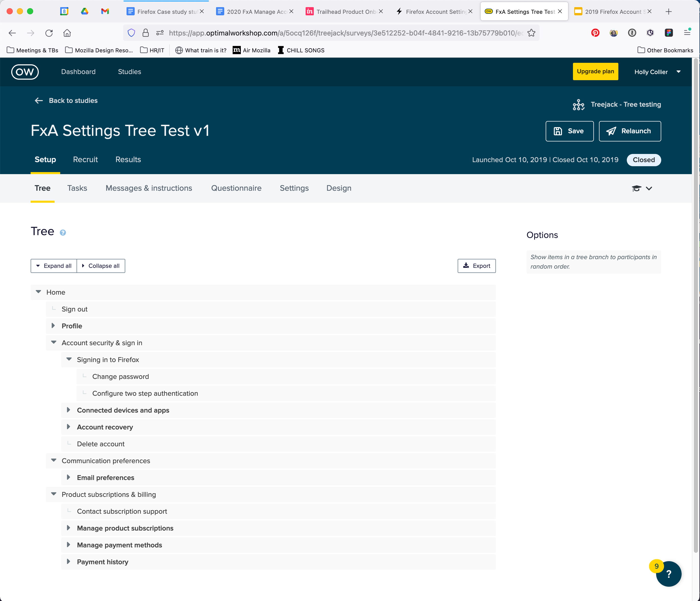The width and height of the screenshot is (700, 601).
Task: Click the browser home icon
Action: coord(67,33)
